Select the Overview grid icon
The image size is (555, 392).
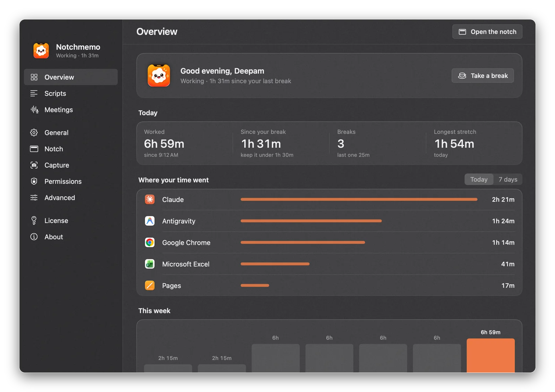coord(34,77)
